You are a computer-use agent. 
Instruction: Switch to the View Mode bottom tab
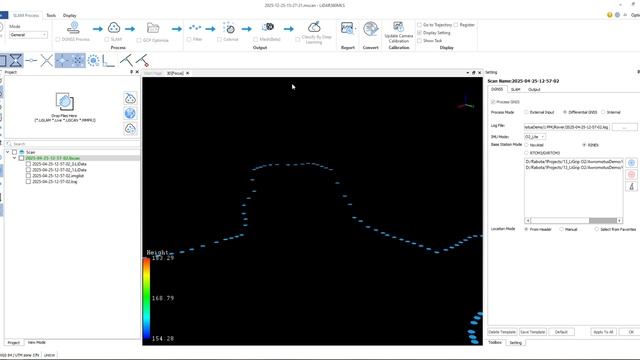(36, 342)
